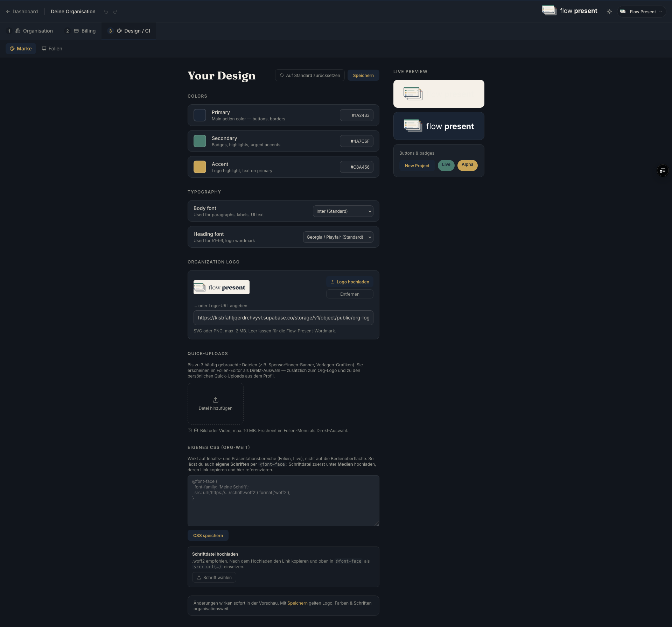672x627 pixels.
Task: Click the undo arrow icon
Action: point(106,12)
